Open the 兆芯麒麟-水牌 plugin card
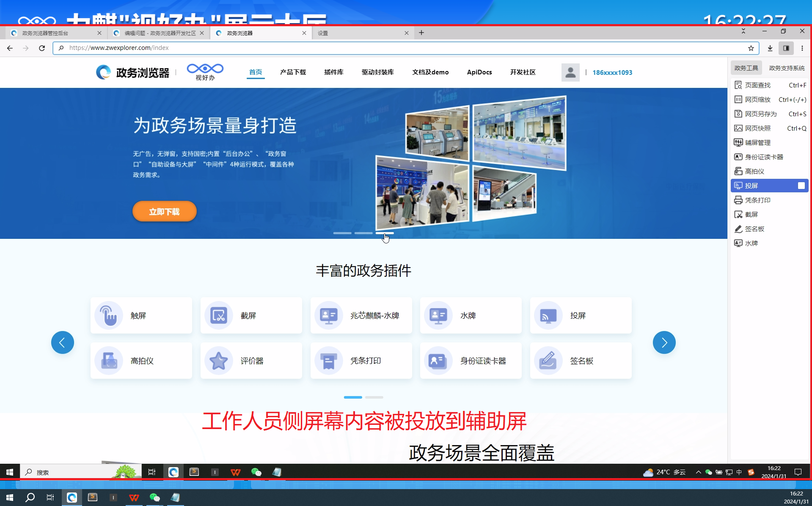 coord(361,316)
